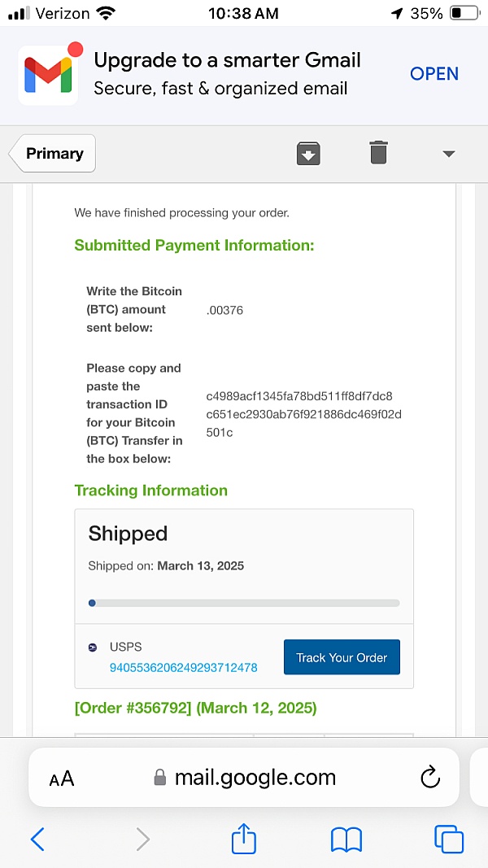Delete the email using the trash icon

(x=378, y=153)
